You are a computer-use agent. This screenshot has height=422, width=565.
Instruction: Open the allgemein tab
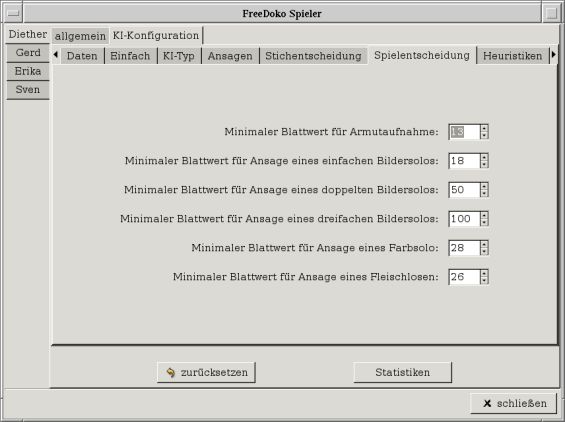click(x=80, y=36)
